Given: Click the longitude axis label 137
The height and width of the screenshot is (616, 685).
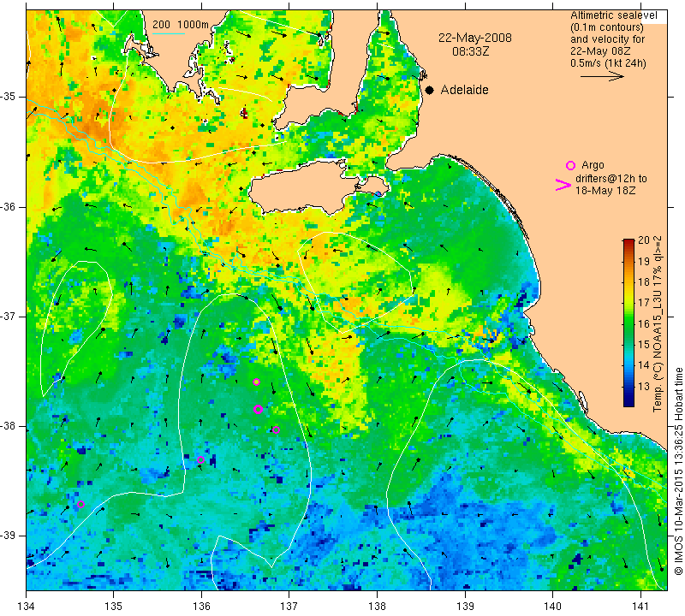Looking at the screenshot, I should point(289,606).
